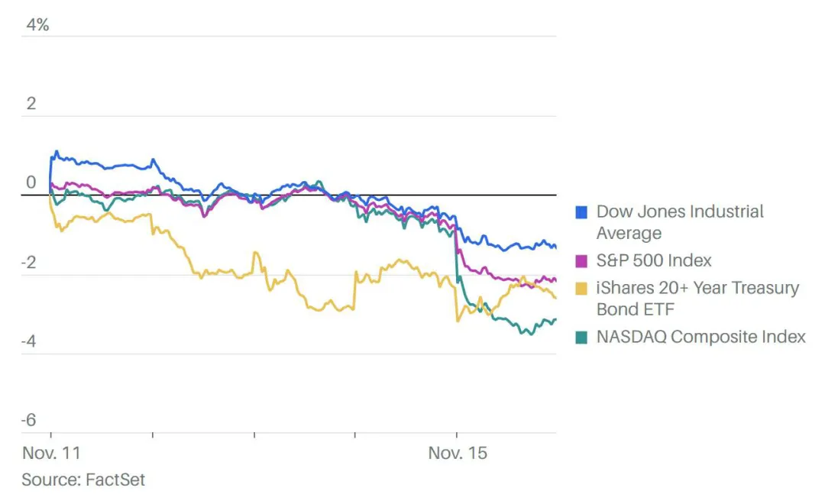The image size is (825, 504).
Task: Click the yellow Treasury line's lowest dip
Action: pyautogui.click(x=458, y=321)
